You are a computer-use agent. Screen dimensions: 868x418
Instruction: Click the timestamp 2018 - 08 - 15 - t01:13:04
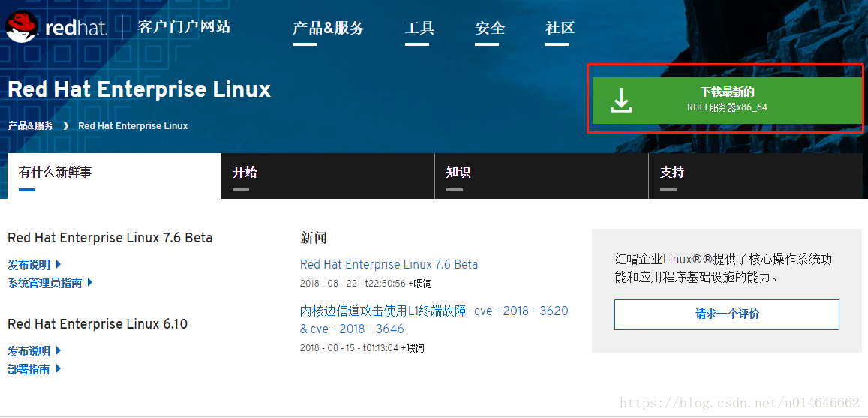[350, 348]
